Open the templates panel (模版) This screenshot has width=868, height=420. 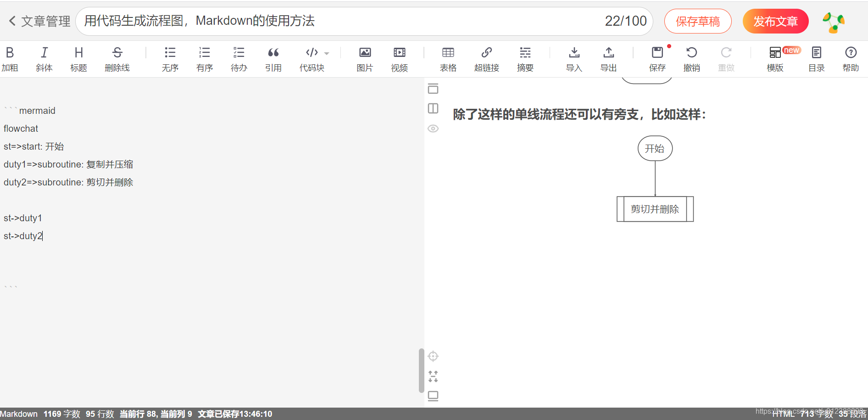[775, 59]
